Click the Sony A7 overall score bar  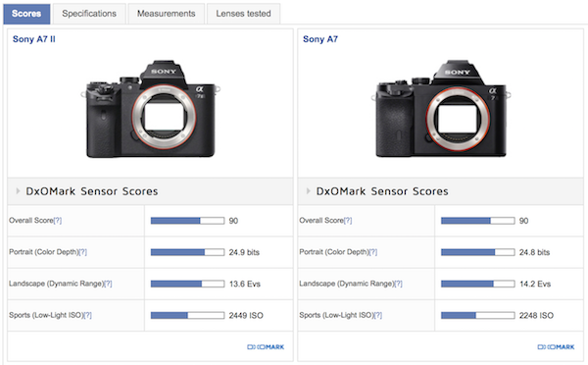[x=478, y=221]
